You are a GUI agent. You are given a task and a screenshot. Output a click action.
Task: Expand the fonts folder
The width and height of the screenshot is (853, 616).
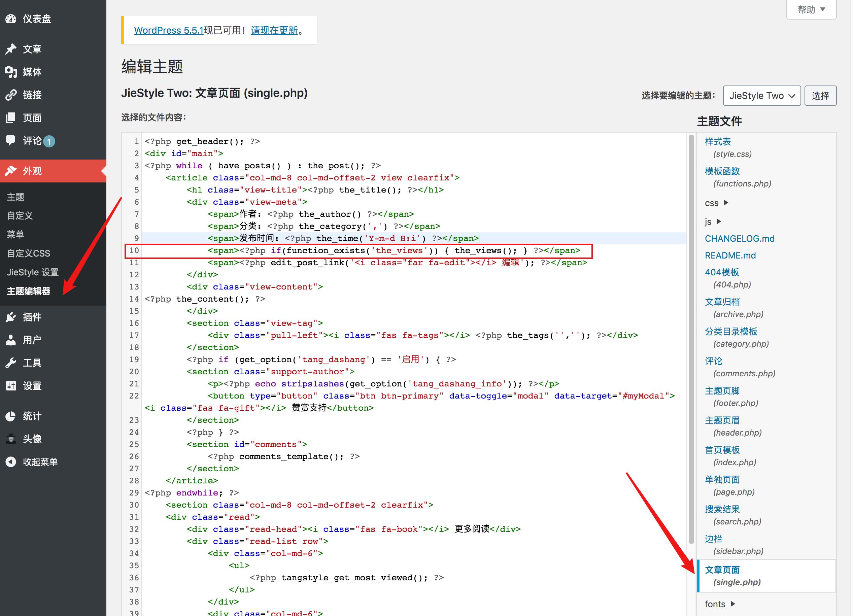[x=732, y=604]
